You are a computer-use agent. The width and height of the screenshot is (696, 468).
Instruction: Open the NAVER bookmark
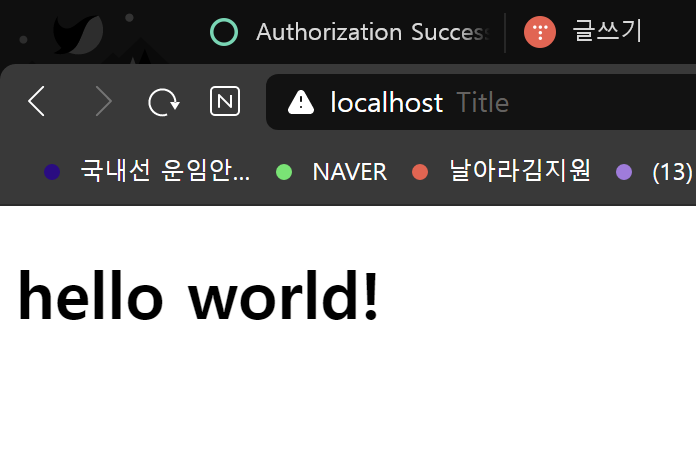tap(331, 172)
